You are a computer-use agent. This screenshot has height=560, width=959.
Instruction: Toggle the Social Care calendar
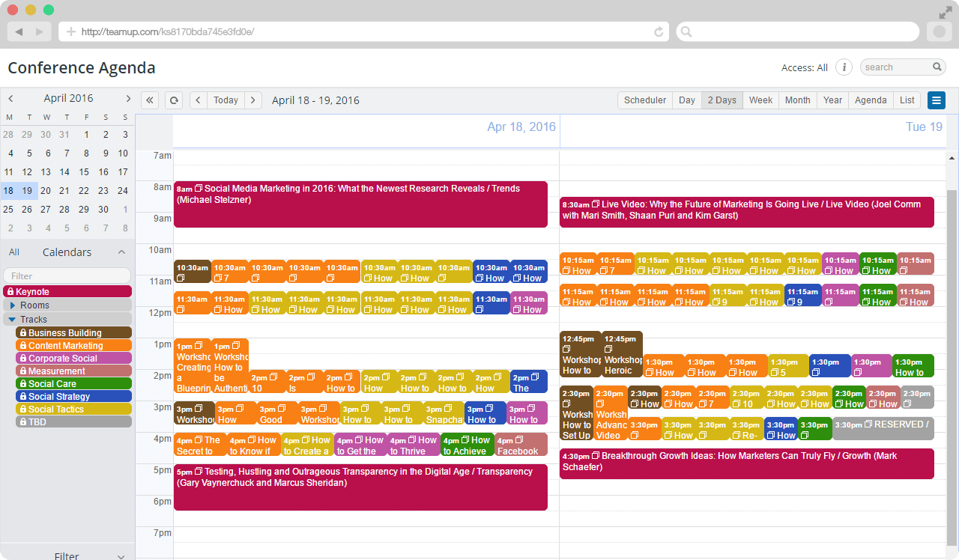pos(73,384)
